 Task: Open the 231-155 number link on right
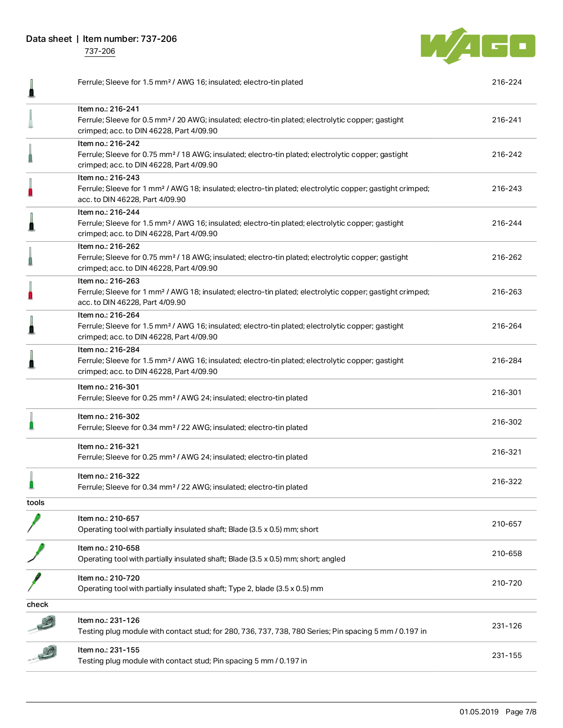coord(507,655)
